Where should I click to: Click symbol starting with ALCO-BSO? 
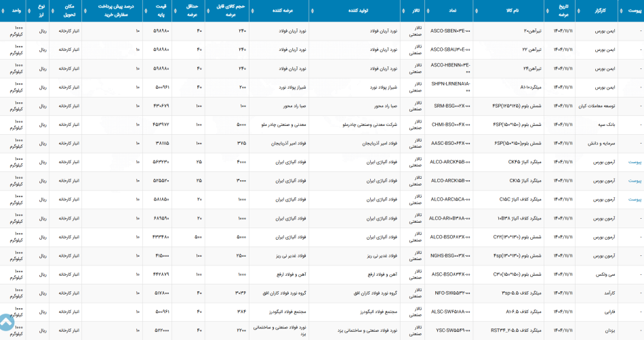pyautogui.click(x=450, y=237)
